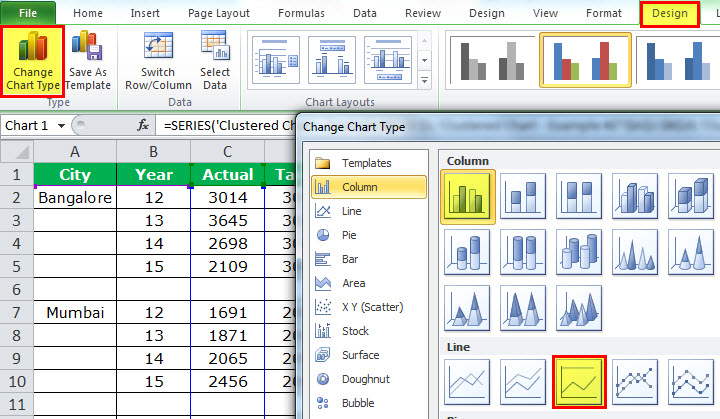Open the Format ribbon tab
Screen dimensions: 720x419
coord(603,13)
